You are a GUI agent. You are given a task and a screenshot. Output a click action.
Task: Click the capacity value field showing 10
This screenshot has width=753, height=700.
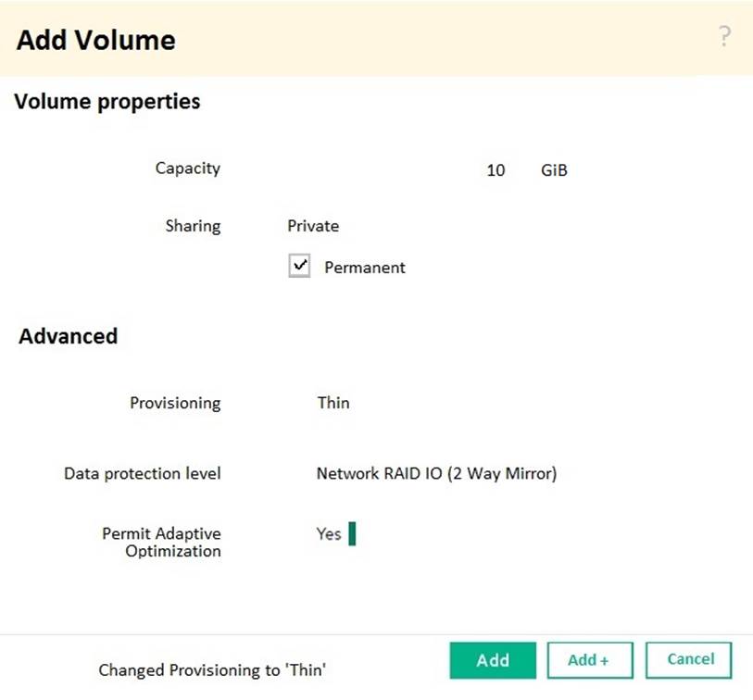click(496, 170)
